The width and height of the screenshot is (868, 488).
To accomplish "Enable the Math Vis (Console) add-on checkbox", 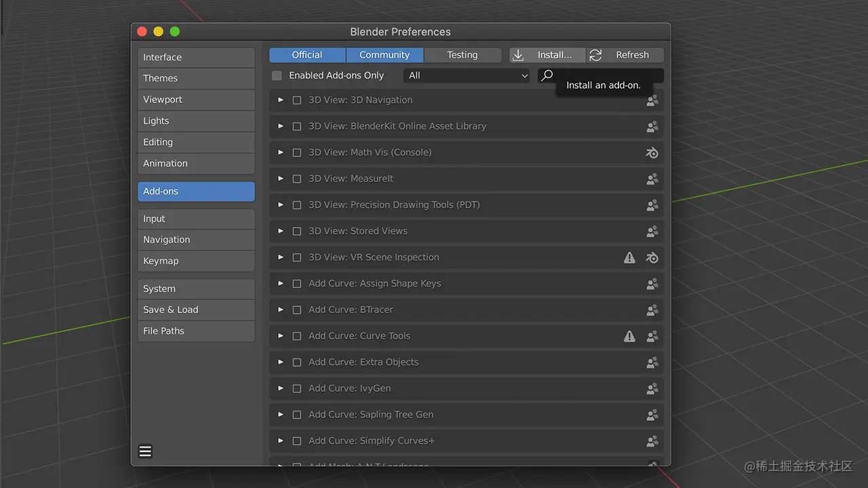I will 297,152.
